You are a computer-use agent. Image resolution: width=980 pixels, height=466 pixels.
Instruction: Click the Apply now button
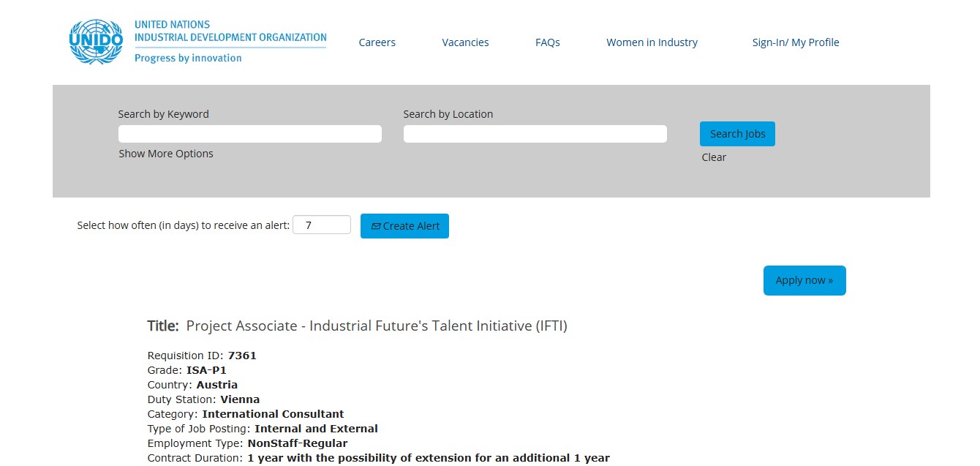click(804, 281)
